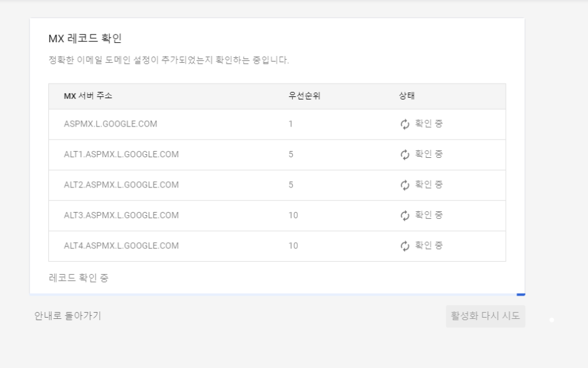Click 확인 중 status text in ALT1.ASPMX row
Image resolution: width=588 pixels, height=368 pixels.
click(x=428, y=154)
